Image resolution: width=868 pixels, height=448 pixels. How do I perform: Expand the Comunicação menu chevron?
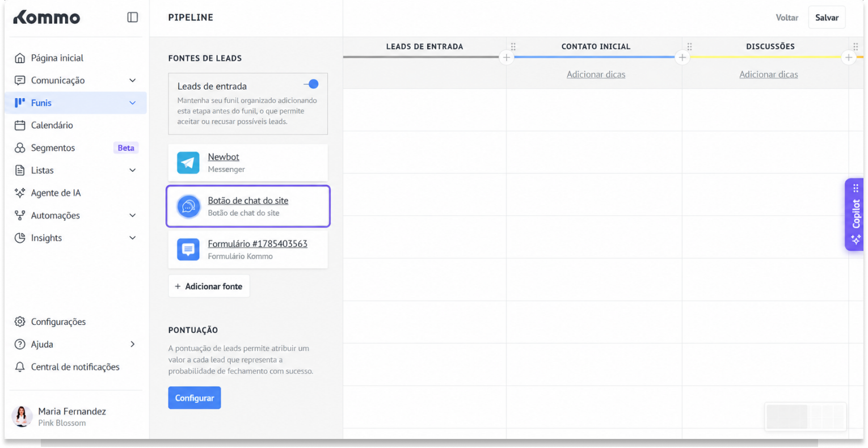tap(132, 81)
